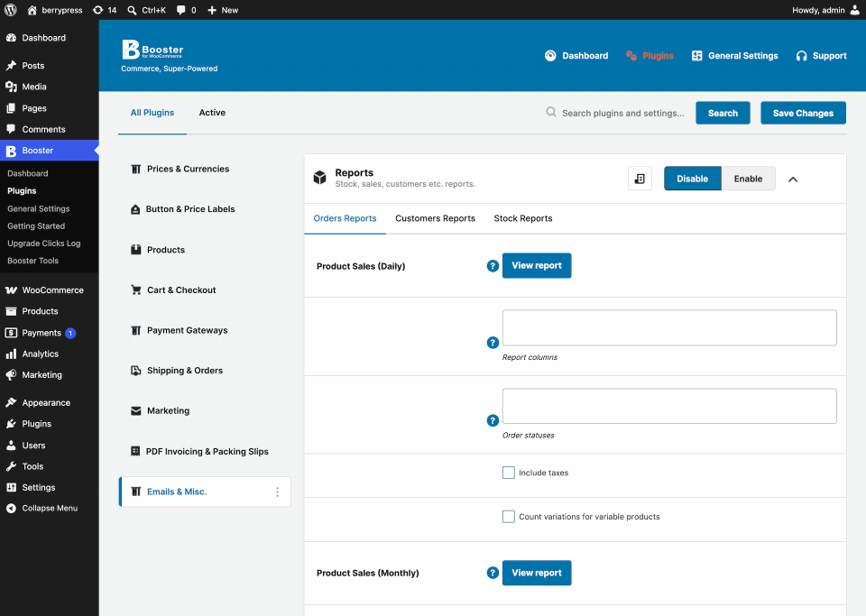
Task: Select the Cart & Checkout cart icon
Action: pos(136,290)
